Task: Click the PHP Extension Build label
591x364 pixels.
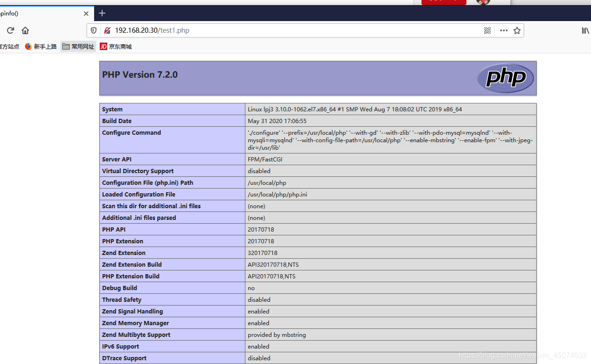Action: (x=131, y=277)
